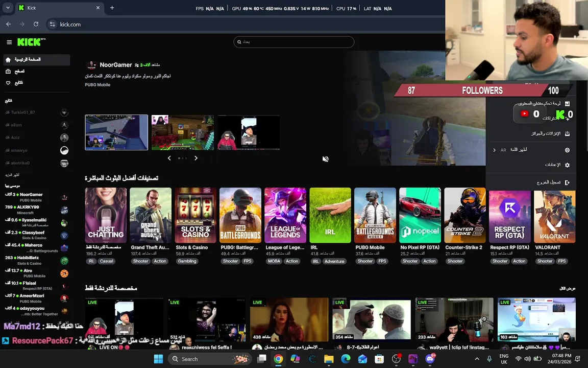Open the Counter-Strike 2 category card
Viewport: 588px width, 368px height.
pos(465,215)
